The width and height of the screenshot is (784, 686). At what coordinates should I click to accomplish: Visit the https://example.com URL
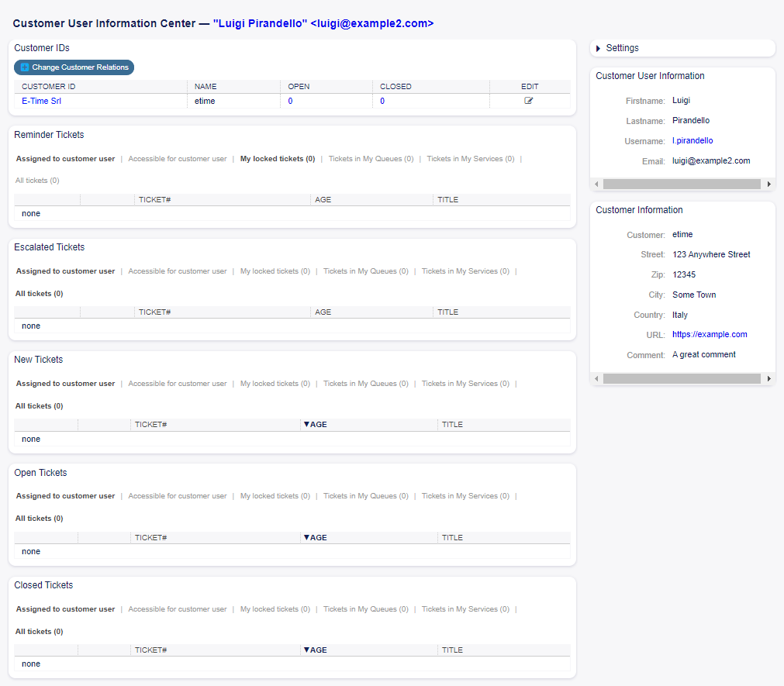tap(710, 334)
